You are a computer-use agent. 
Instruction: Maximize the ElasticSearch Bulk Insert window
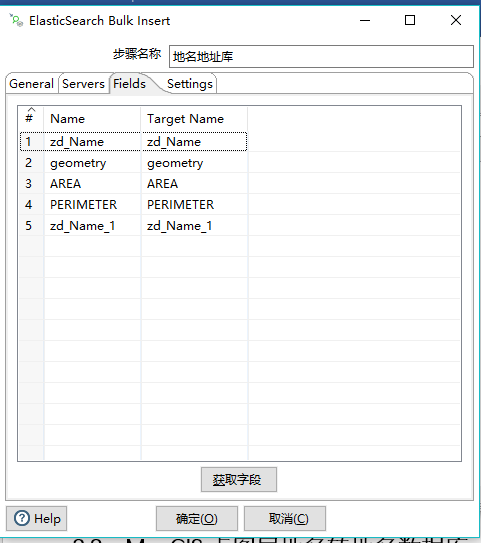pos(410,20)
